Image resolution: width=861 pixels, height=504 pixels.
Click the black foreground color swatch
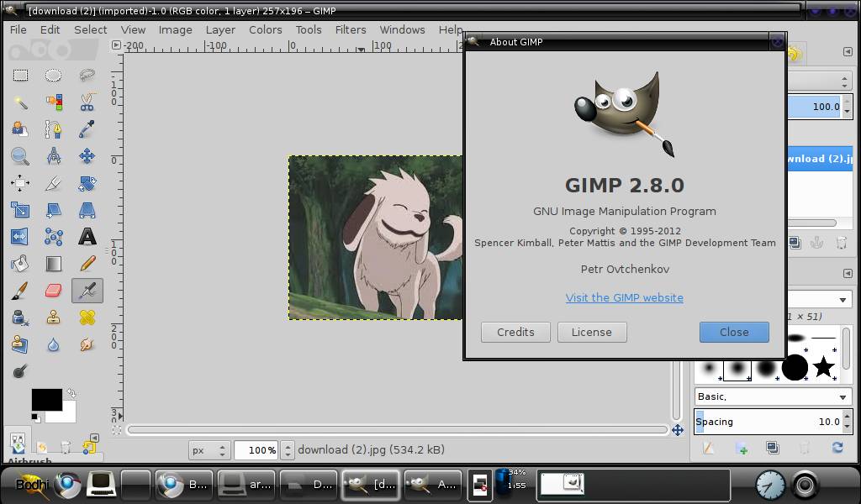point(46,399)
